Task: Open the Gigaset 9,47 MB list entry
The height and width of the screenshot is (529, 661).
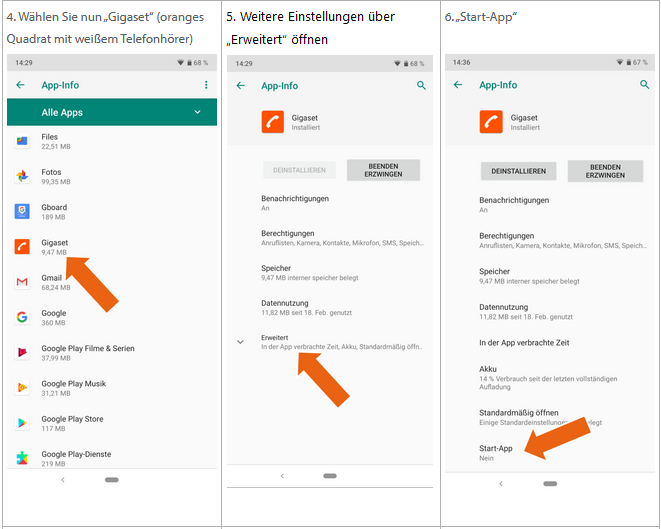Action: click(x=112, y=247)
